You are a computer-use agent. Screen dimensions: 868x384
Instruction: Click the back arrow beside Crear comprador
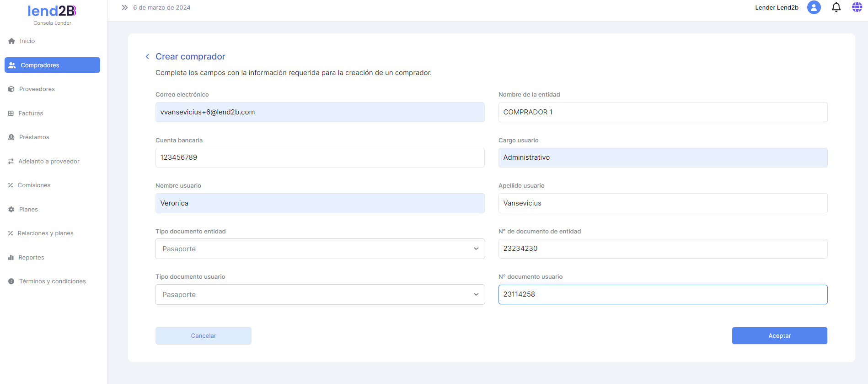[147, 57]
